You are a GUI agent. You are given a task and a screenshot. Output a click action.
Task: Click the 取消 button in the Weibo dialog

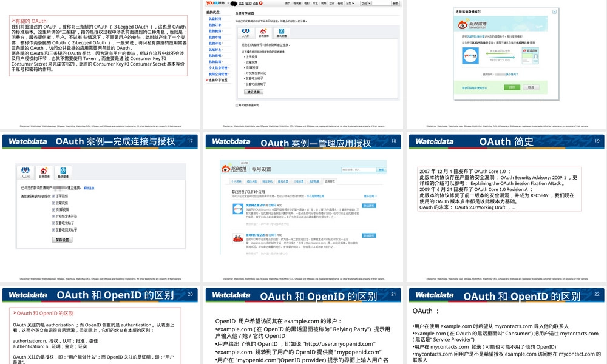tap(531, 87)
